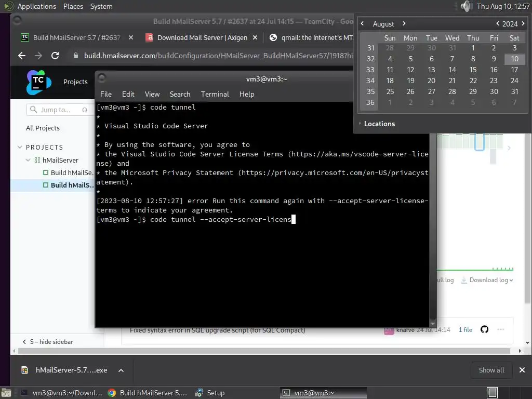Click the browser forward arrow
532x399 pixels.
point(38,56)
